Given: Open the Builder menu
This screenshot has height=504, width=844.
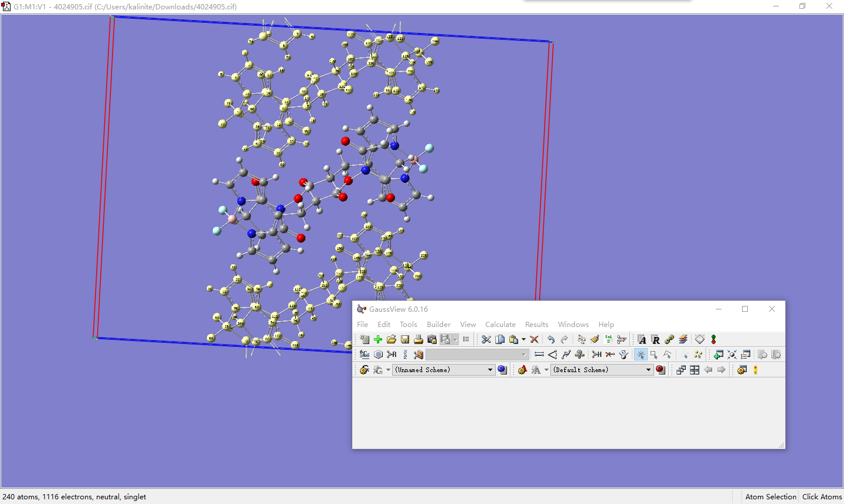Looking at the screenshot, I should (438, 324).
